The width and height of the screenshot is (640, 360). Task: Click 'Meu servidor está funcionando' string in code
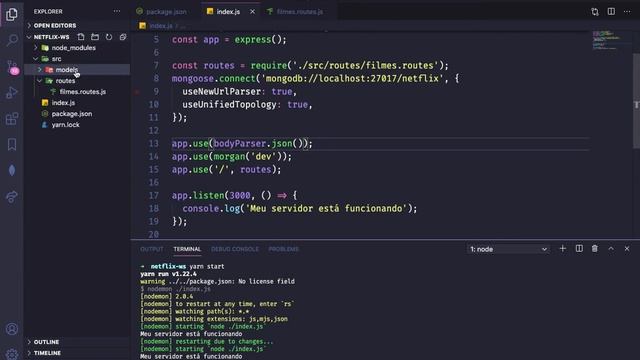(x=326, y=209)
